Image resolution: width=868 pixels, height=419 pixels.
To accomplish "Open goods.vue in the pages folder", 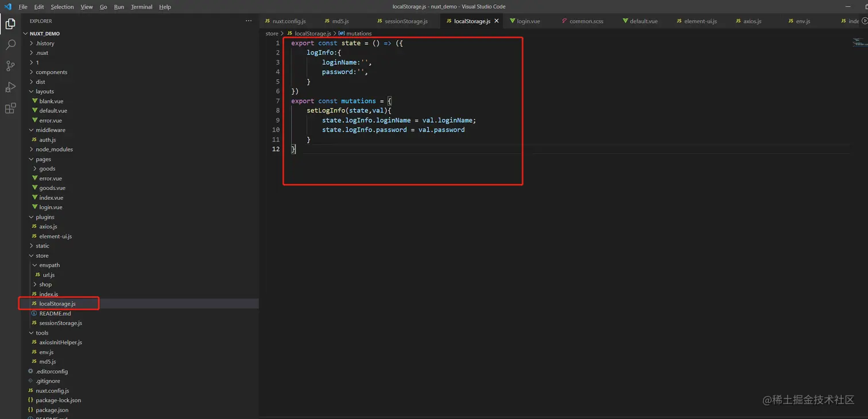I will tap(52, 188).
